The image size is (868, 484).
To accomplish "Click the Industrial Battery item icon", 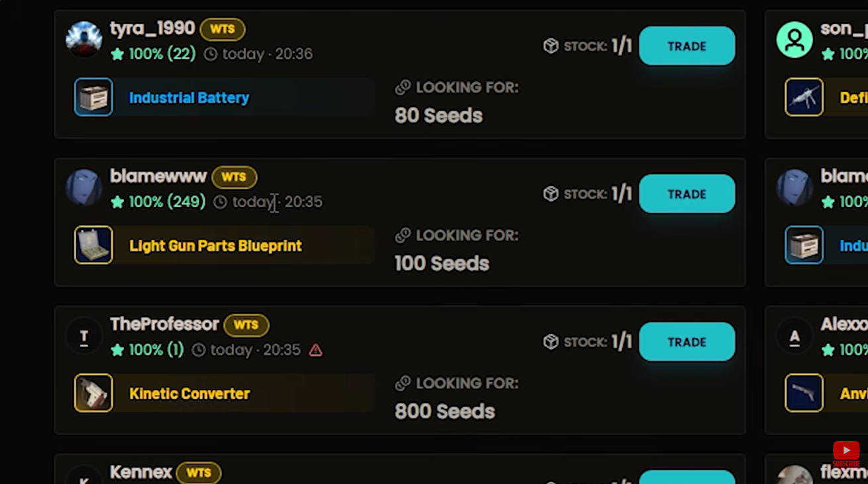I will click(93, 97).
